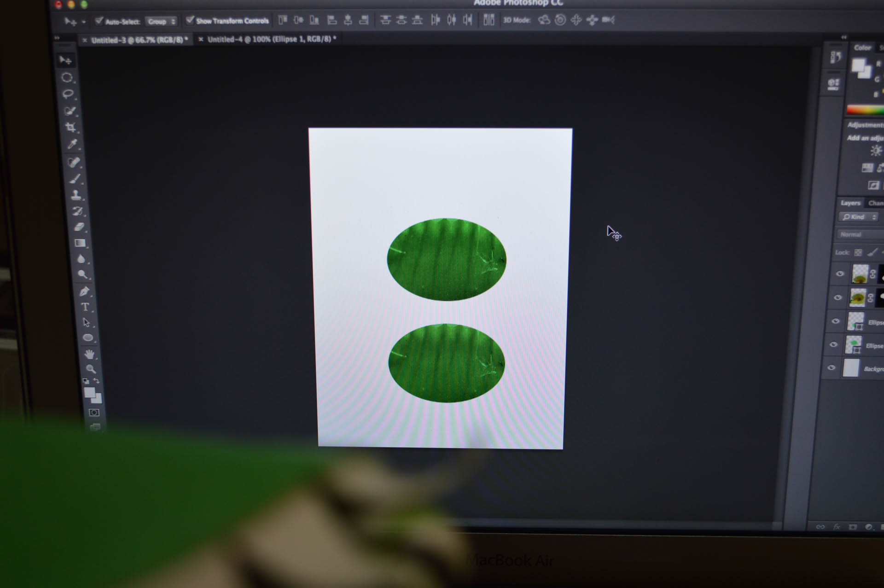The height and width of the screenshot is (588, 884).
Task: Open the collapsed History panel icon
Action: 835,57
